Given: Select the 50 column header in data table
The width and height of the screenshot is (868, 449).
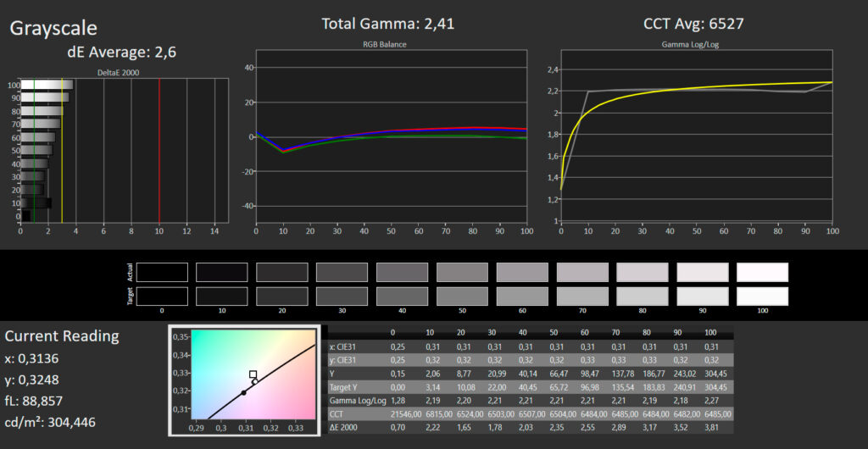Looking at the screenshot, I should tap(554, 333).
